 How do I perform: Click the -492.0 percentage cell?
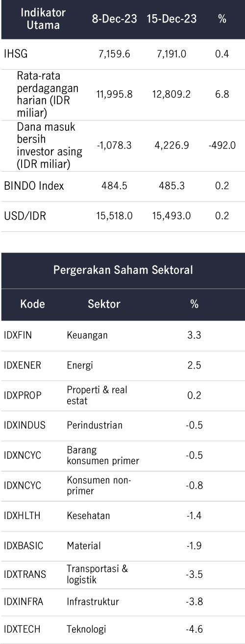click(x=222, y=146)
